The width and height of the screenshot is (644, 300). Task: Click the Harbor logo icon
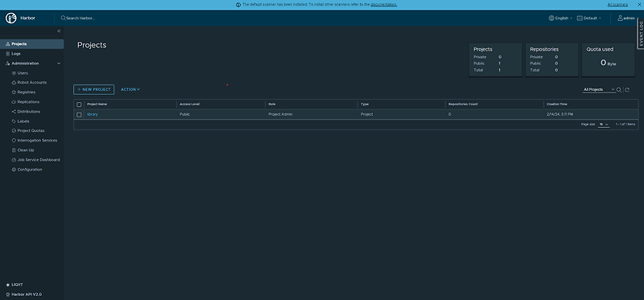(x=11, y=18)
